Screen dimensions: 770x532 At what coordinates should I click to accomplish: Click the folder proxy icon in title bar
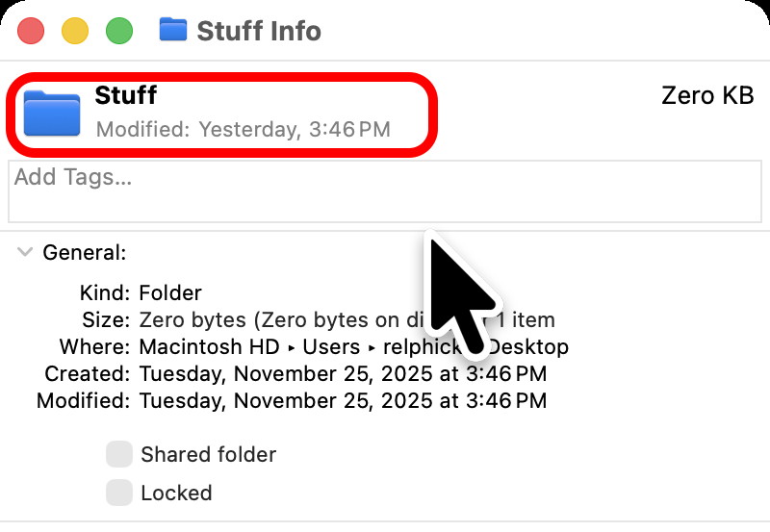click(173, 30)
